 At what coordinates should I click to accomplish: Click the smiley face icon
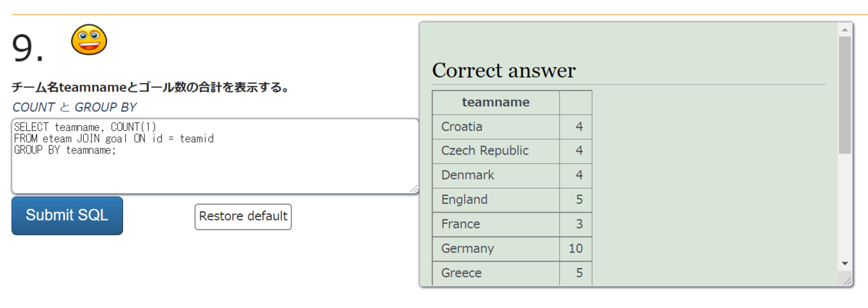pos(89,39)
